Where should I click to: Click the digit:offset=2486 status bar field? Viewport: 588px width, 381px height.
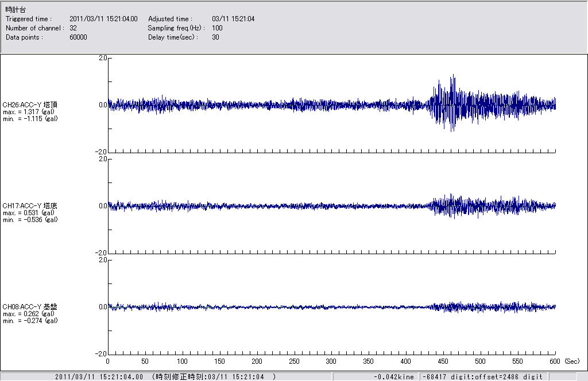coord(482,376)
